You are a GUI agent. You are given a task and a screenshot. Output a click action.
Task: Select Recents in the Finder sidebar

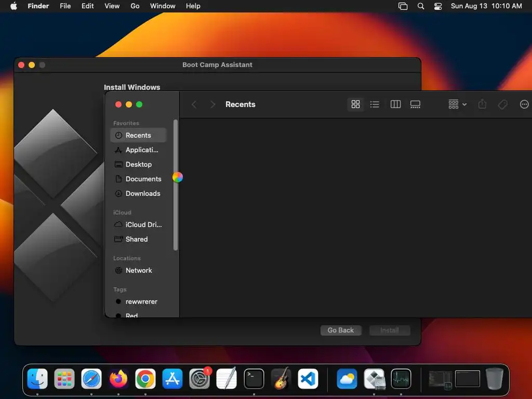pos(138,135)
